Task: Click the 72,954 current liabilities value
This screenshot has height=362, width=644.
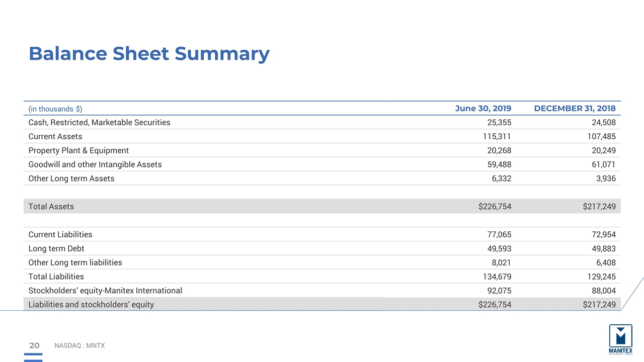Action: [x=603, y=234]
